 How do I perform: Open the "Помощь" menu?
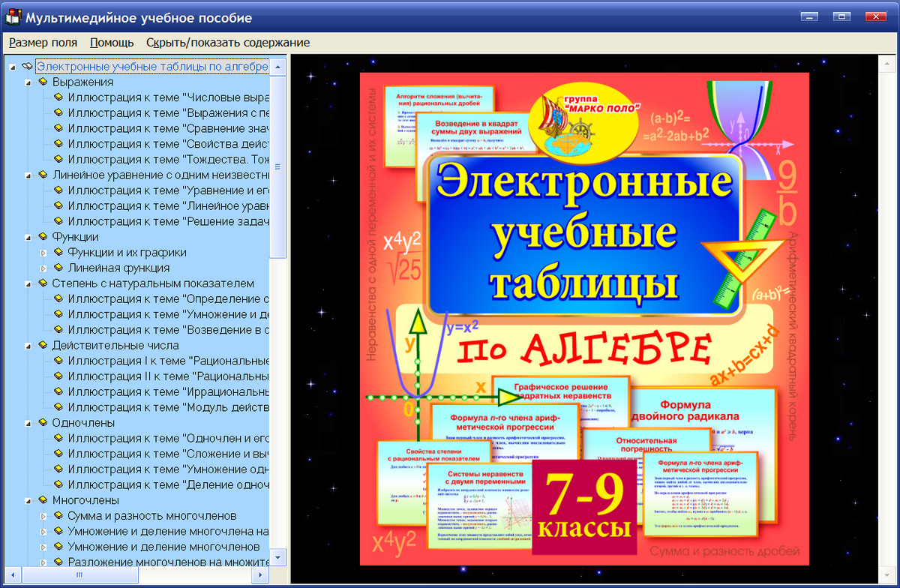pyautogui.click(x=111, y=43)
